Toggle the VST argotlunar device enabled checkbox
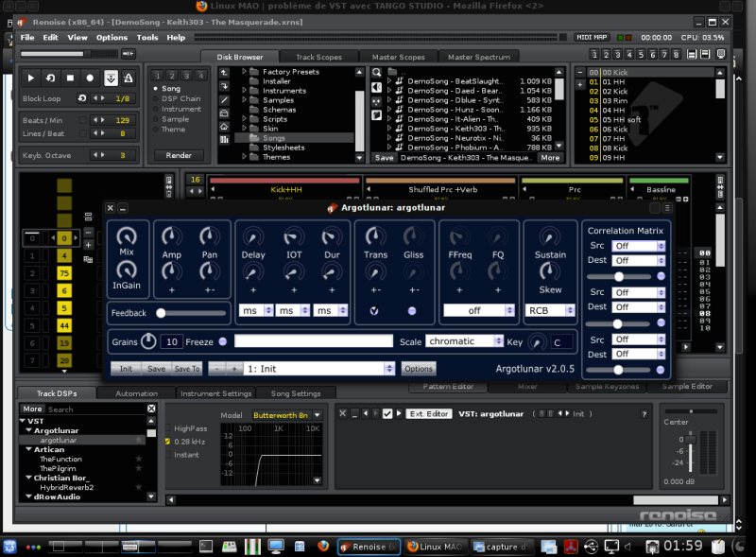 [x=387, y=413]
